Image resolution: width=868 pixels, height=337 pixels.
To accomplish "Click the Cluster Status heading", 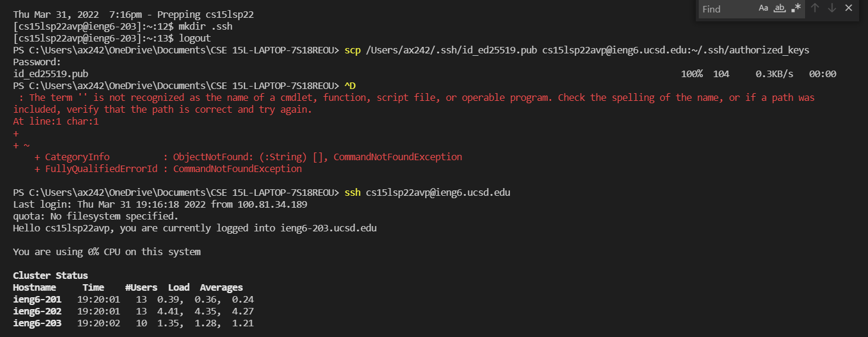I will coord(50,275).
